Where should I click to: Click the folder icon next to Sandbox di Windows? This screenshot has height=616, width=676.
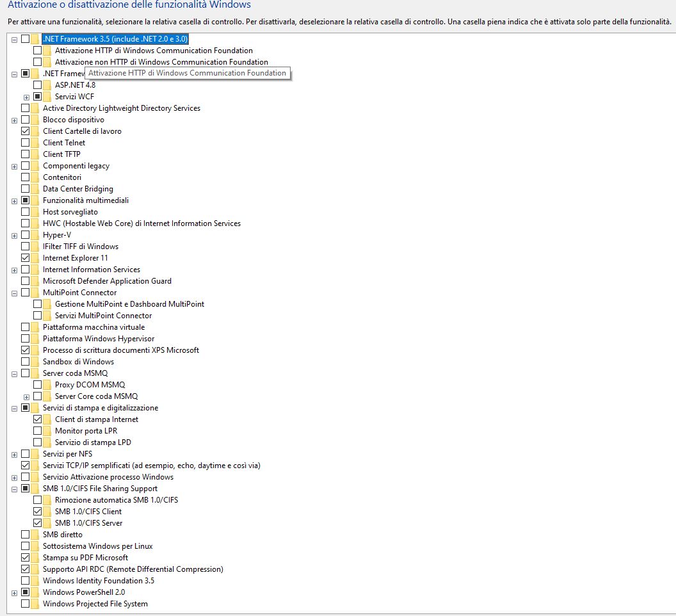(x=35, y=362)
